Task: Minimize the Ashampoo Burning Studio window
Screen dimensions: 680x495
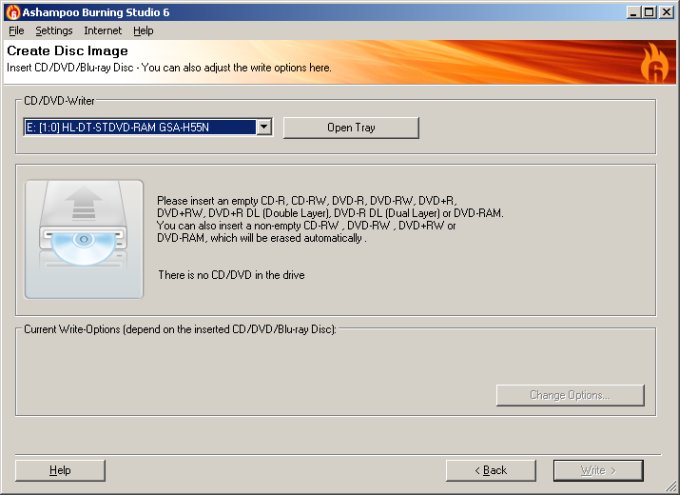Action: coord(634,12)
